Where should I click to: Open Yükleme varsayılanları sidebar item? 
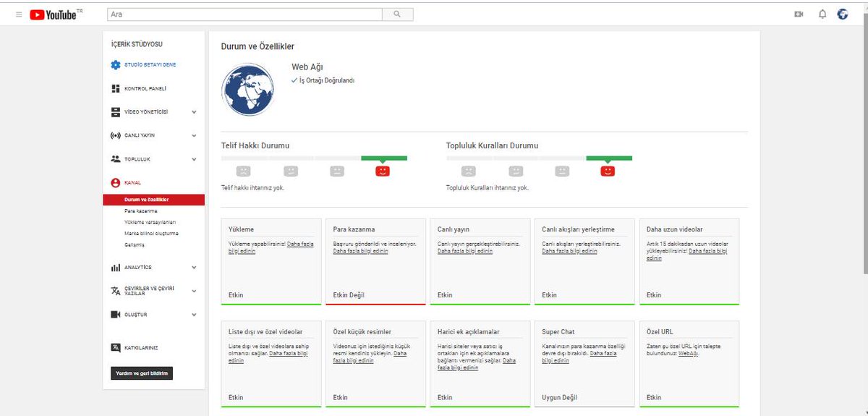[150, 222]
